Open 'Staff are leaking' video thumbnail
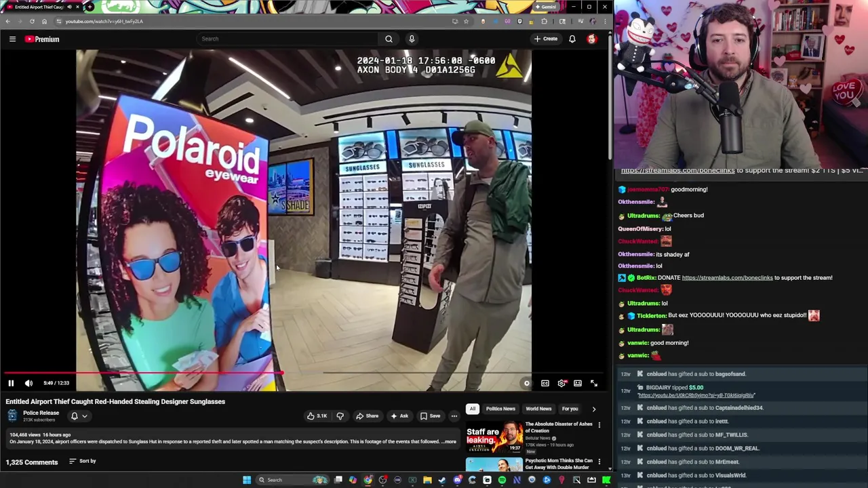This screenshot has height=488, width=868. click(x=494, y=437)
